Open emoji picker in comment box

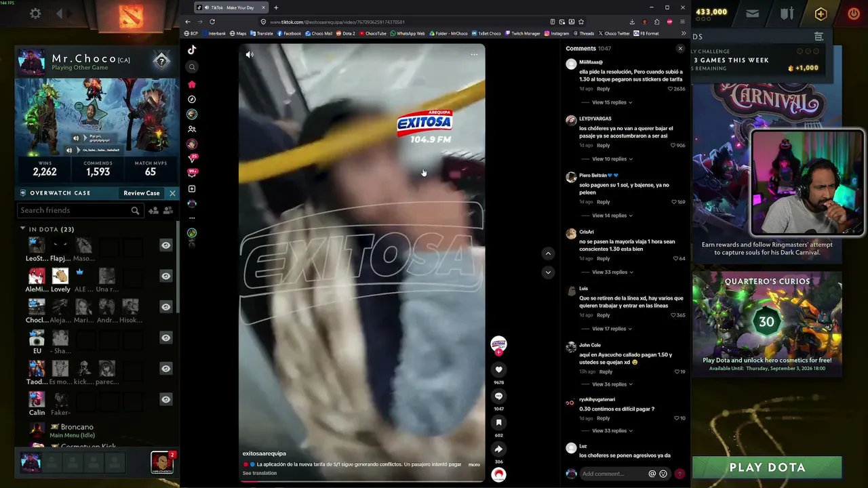663,474
